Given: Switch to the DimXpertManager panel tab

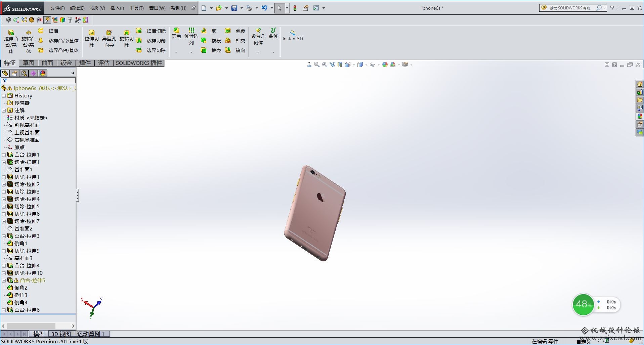Looking at the screenshot, I should tap(33, 73).
